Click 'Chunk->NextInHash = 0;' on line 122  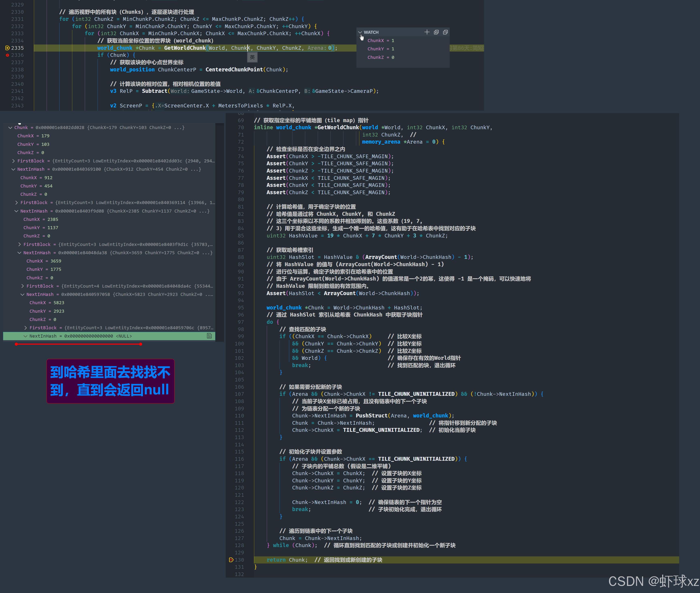(x=327, y=502)
